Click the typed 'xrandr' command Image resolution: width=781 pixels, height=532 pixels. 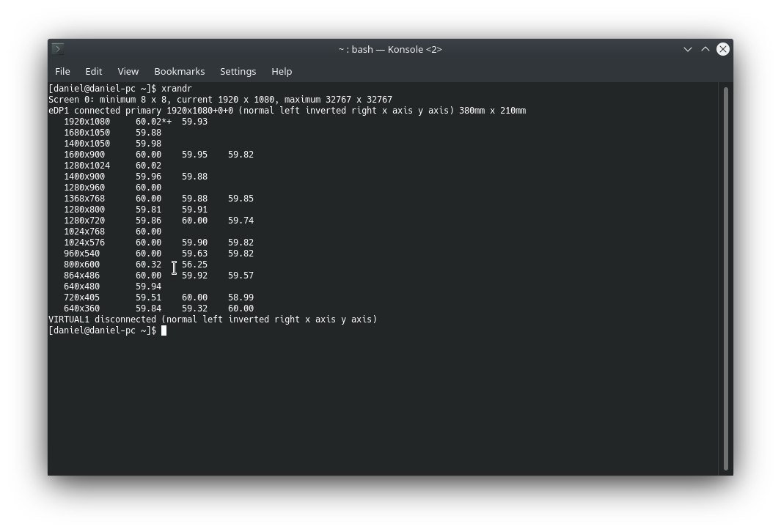click(x=177, y=89)
